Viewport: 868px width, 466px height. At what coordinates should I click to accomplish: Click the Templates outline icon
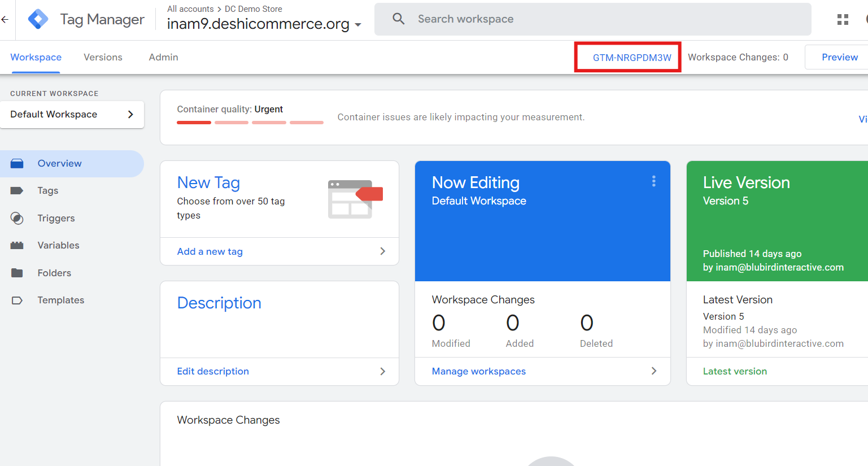pos(17,300)
